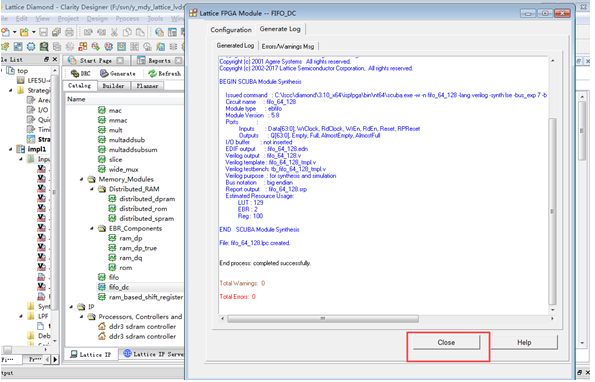Screen dimensions: 595x382
Task: Open the Spreadsheet View pencil icon
Action: coord(5,47)
